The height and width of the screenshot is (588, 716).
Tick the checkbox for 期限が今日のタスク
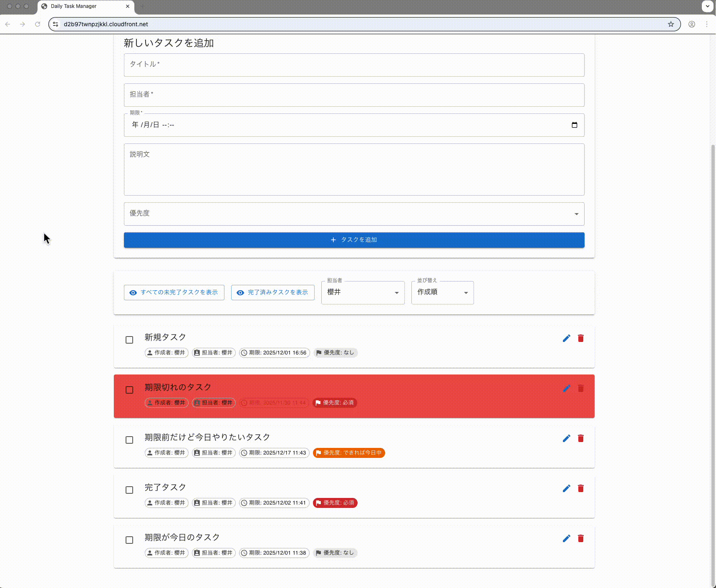129,540
